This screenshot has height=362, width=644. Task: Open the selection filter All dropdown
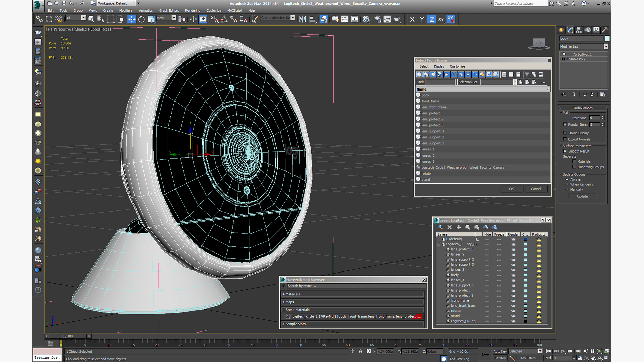coord(83,18)
